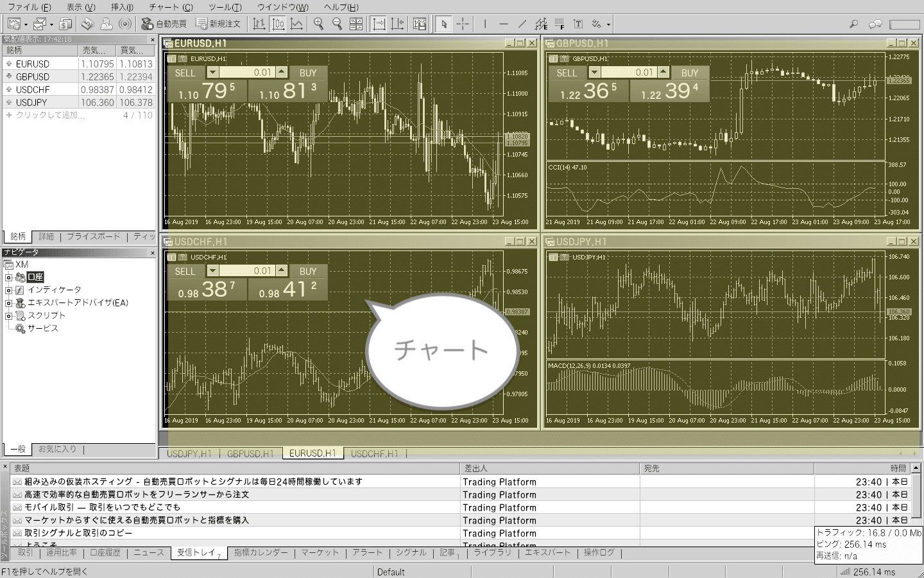Viewport: 924px width, 578px height.
Task: Open a new chart with toolbar icon
Action: 13,24
